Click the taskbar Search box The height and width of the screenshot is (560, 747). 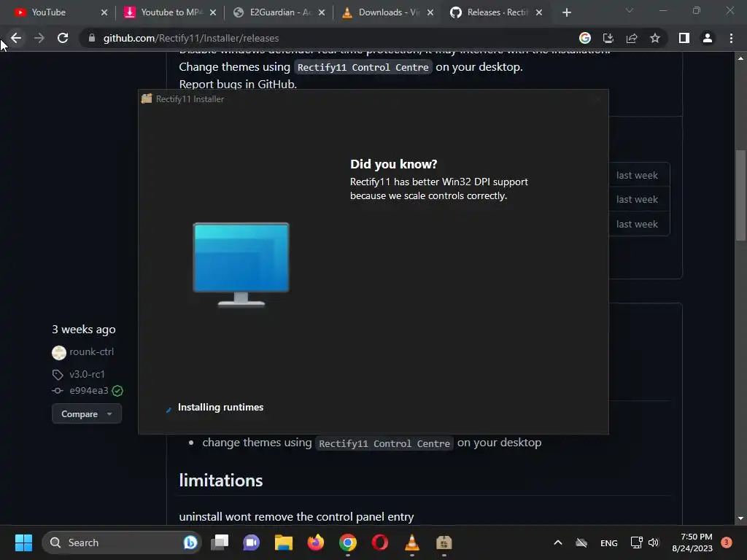pos(122,542)
